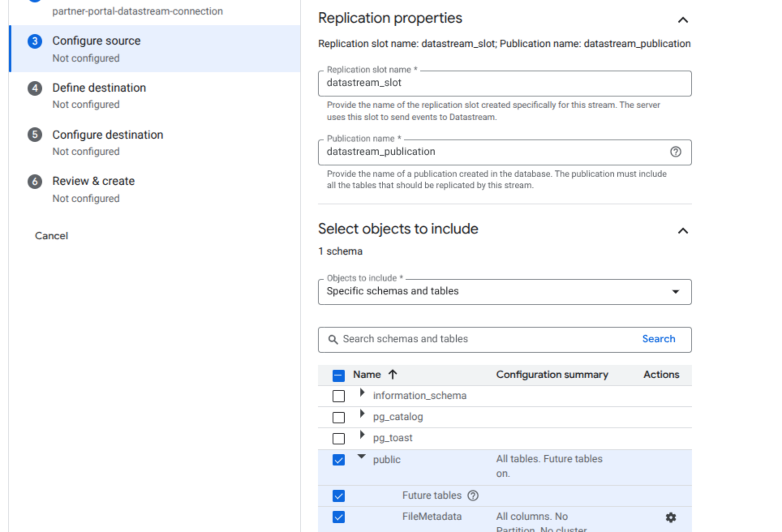Screen dimensions: 782x532
Task: Uncheck the public schema checkbox
Action: 339,460
